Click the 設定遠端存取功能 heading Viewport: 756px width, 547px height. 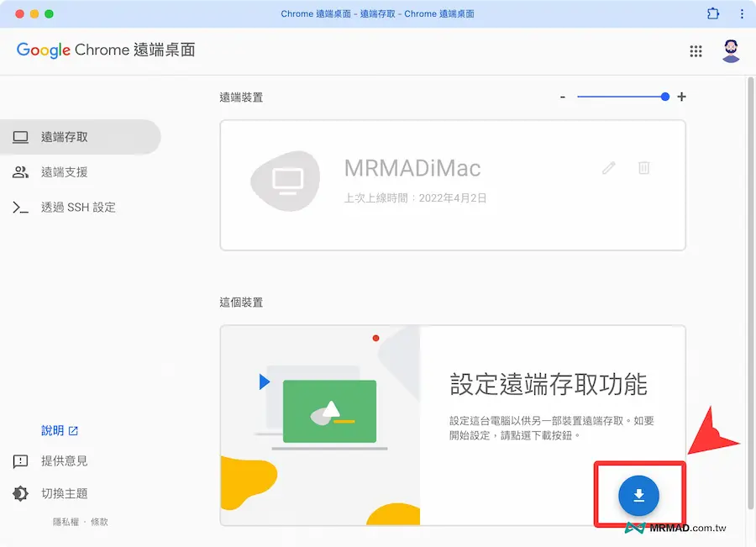click(x=549, y=385)
